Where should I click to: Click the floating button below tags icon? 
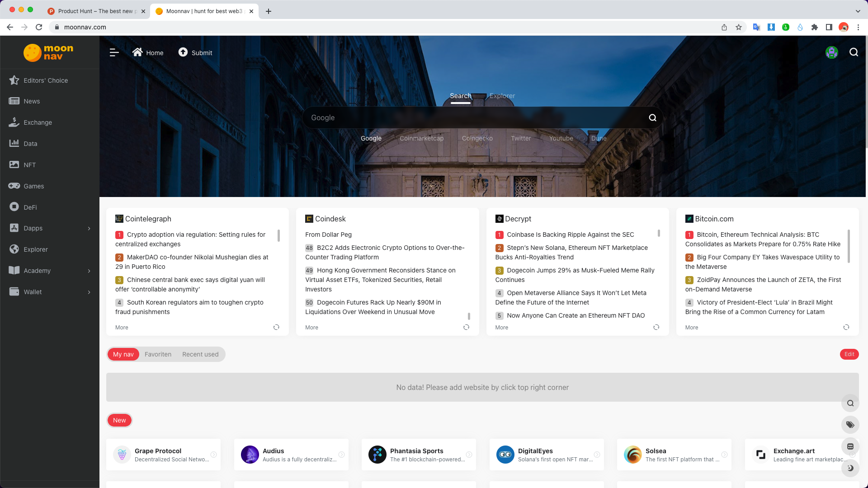pos(850,446)
